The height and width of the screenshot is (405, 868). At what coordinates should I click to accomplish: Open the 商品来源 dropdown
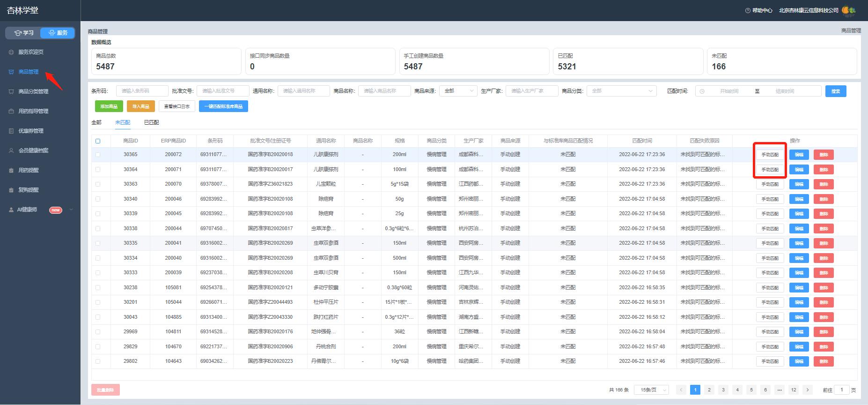coord(458,91)
